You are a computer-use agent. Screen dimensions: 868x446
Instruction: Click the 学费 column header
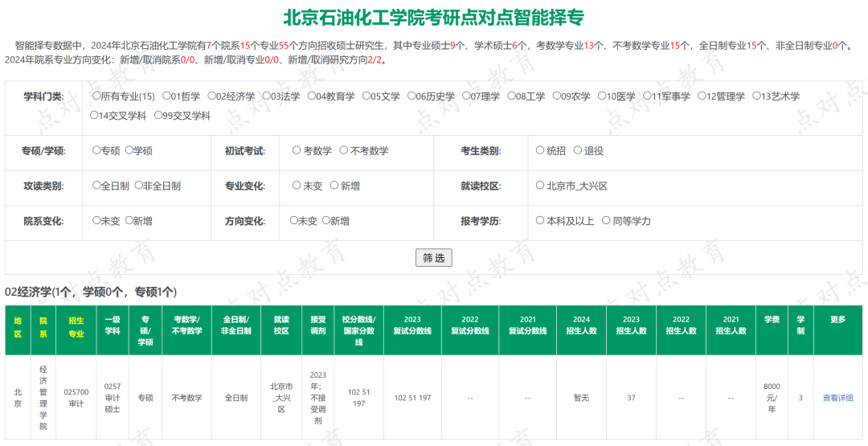point(772,330)
